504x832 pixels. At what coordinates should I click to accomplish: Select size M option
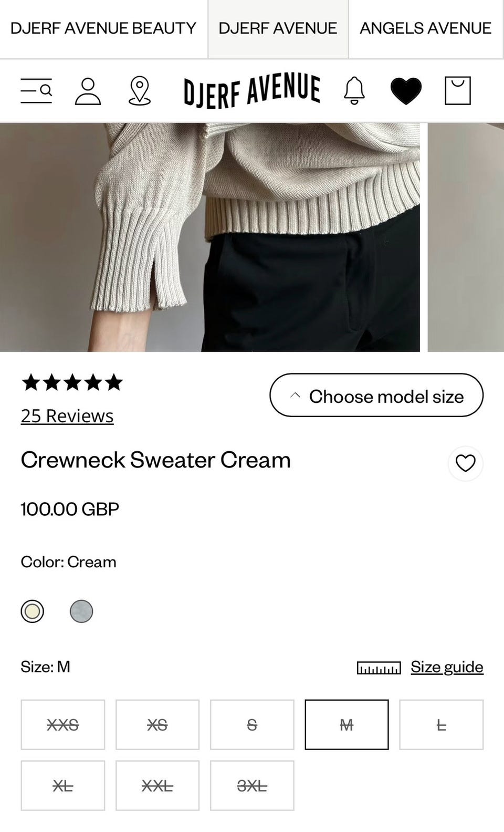346,724
